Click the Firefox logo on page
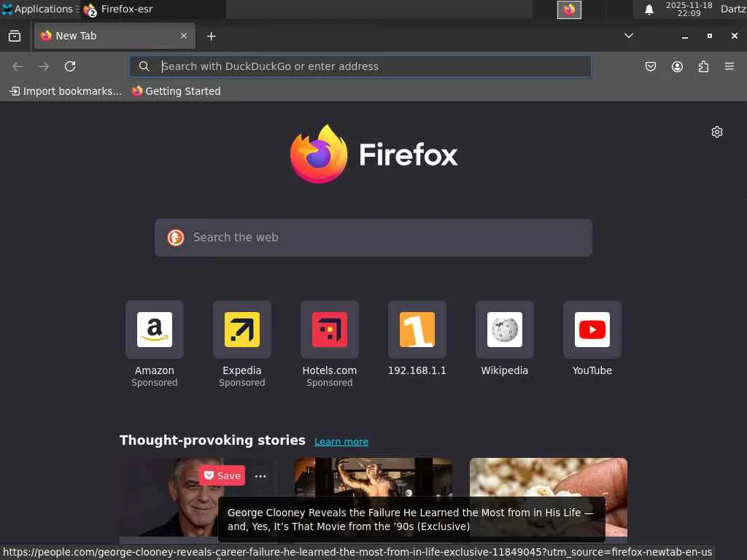The image size is (747, 560). pos(373,154)
